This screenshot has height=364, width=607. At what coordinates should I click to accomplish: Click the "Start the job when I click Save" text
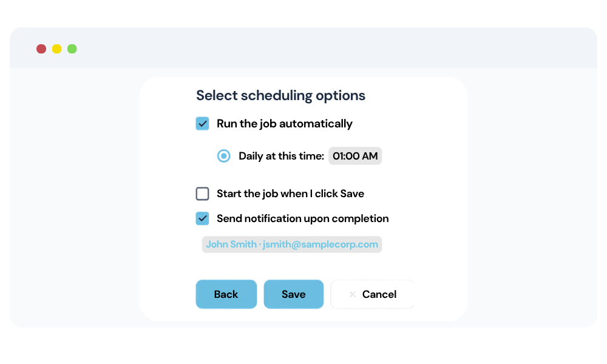[x=290, y=194]
